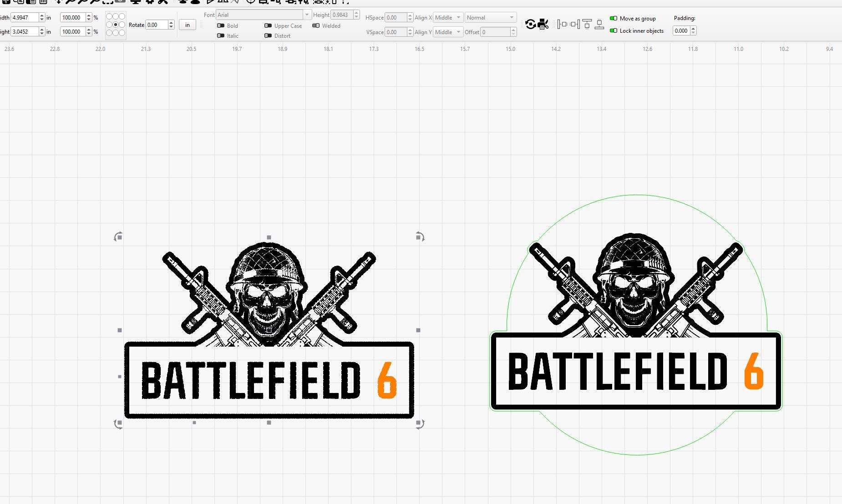Click the ruler label 19.7
Image resolution: width=842 pixels, height=504 pixels.
(x=237, y=49)
